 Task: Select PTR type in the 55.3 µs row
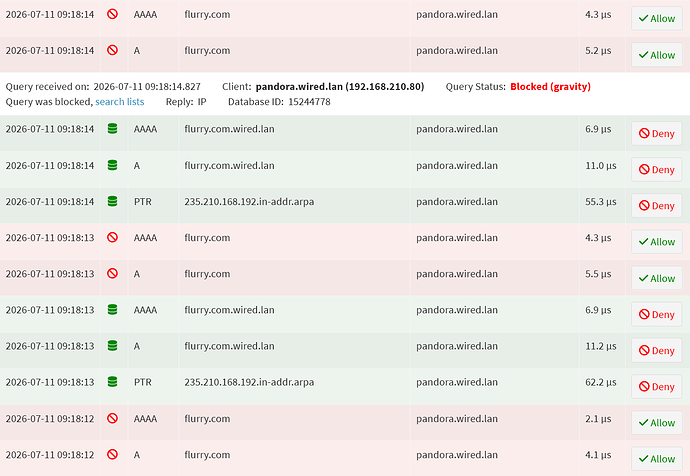(143, 201)
